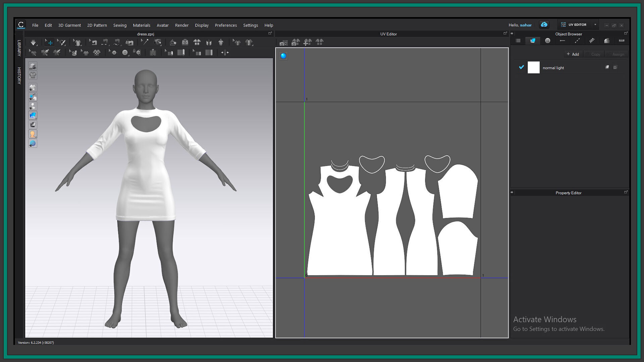Toggle the Garment Fit Map shirt icon
The width and height of the screenshot is (644, 362).
pyautogui.click(x=33, y=75)
